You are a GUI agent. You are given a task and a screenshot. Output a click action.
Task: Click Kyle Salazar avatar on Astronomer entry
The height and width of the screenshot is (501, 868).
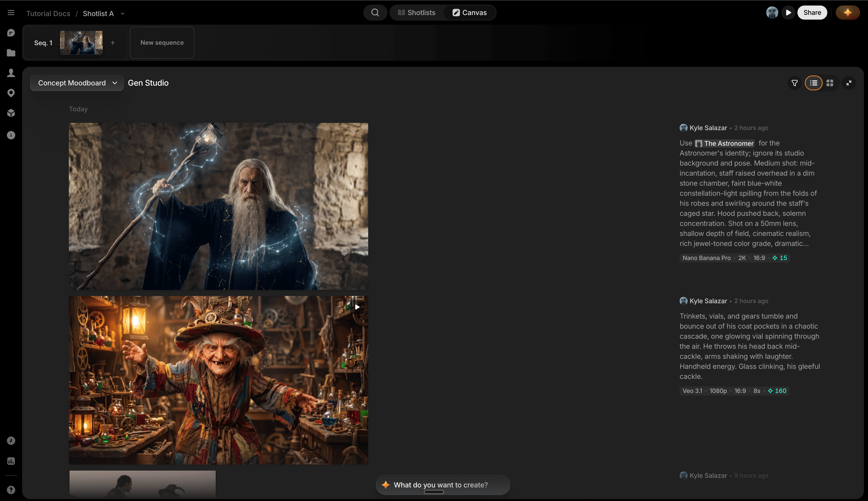tap(683, 128)
